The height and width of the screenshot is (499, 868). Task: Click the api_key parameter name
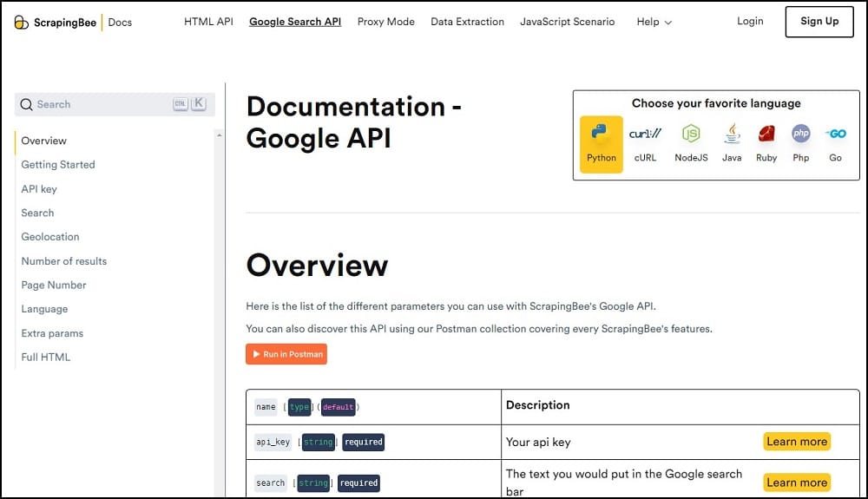pos(273,442)
